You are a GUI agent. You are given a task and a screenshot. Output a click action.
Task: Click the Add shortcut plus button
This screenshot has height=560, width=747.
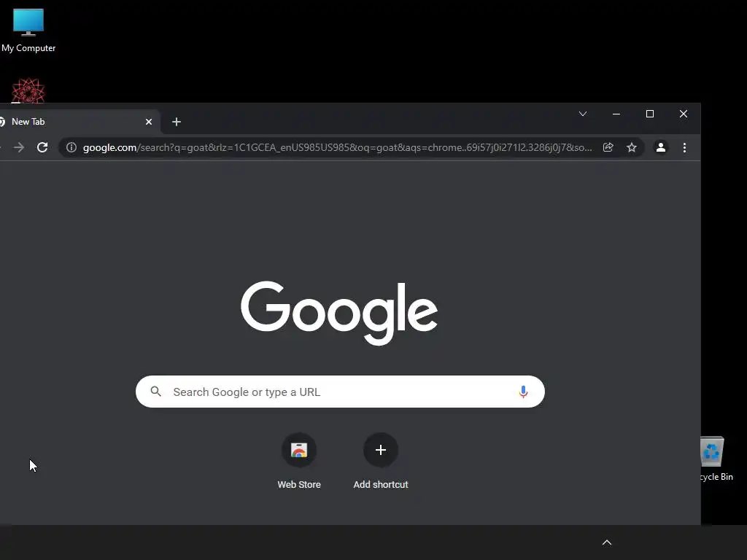pos(381,450)
